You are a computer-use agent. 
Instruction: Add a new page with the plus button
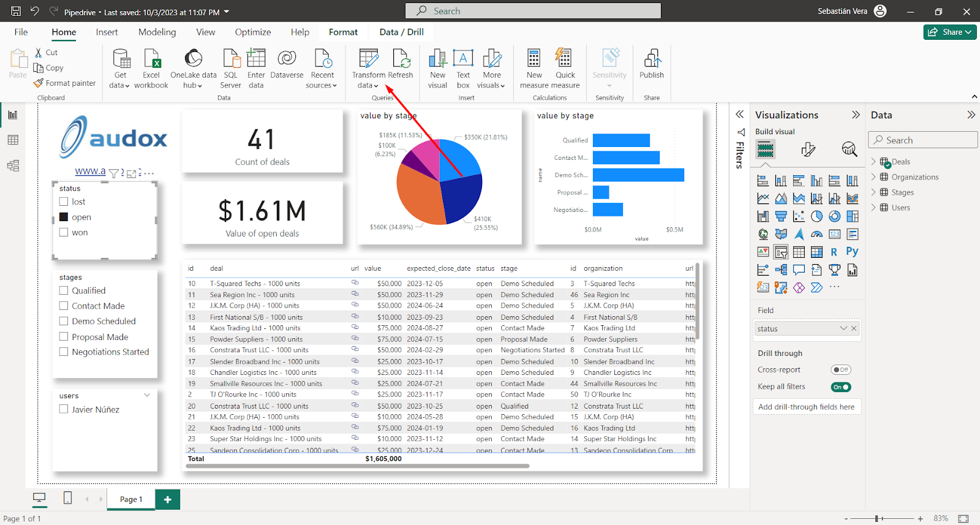pos(167,499)
